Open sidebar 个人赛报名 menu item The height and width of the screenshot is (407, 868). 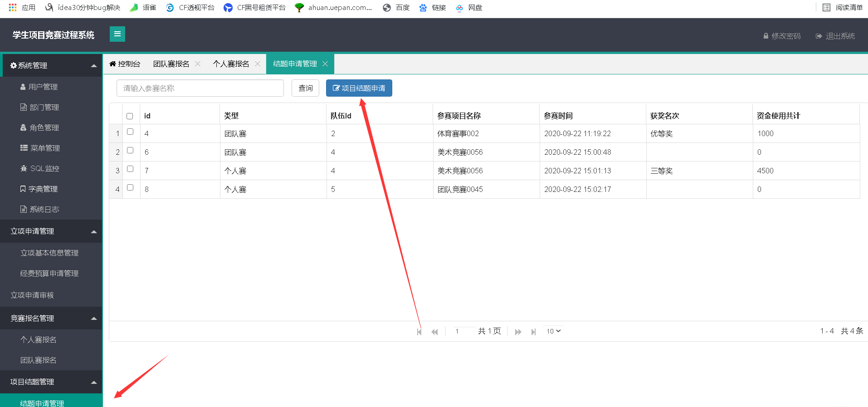51,339
